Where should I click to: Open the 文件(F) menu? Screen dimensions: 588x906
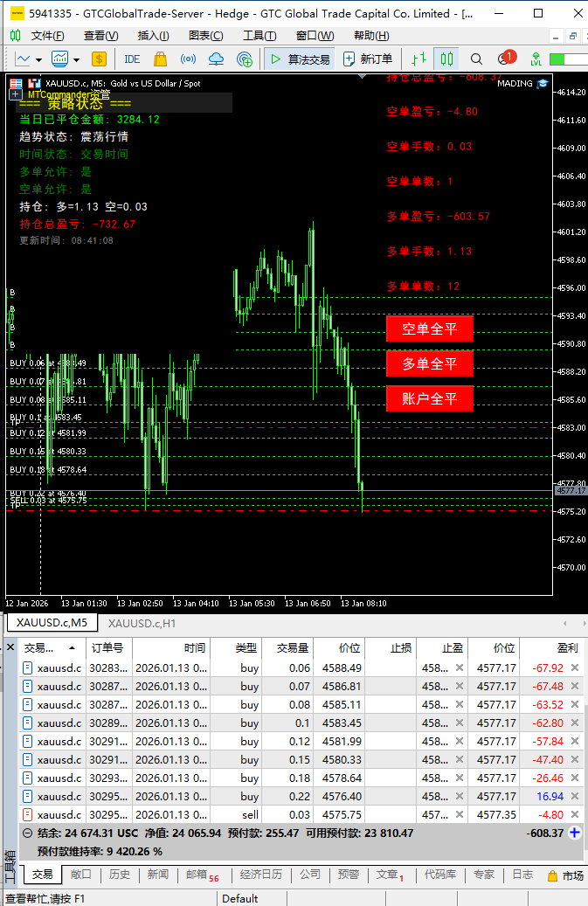(x=47, y=36)
